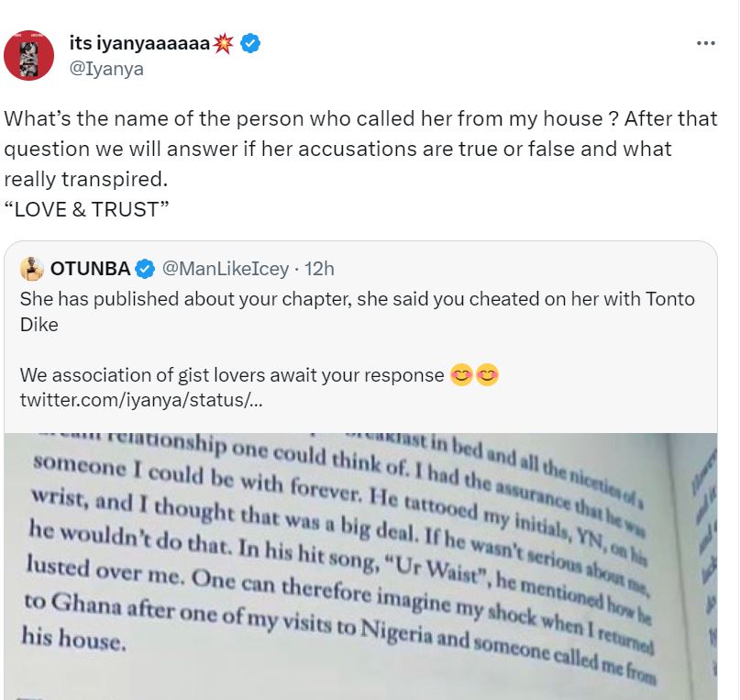Click the second smiling emoji in quoted tweet

(x=487, y=375)
